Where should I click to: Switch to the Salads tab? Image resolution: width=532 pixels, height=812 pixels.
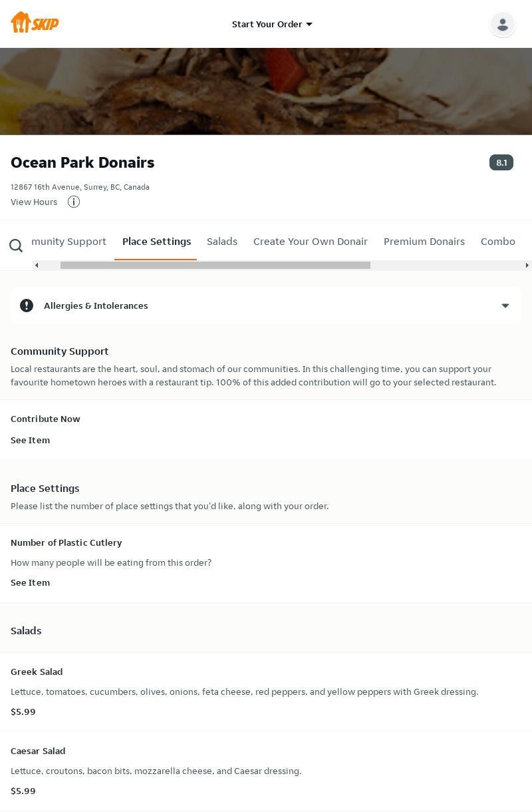(x=221, y=242)
